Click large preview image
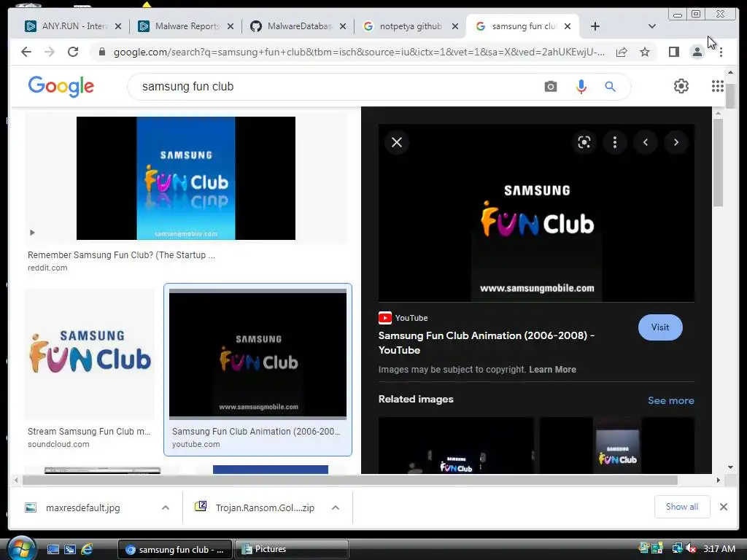The width and height of the screenshot is (747, 560). [x=536, y=213]
